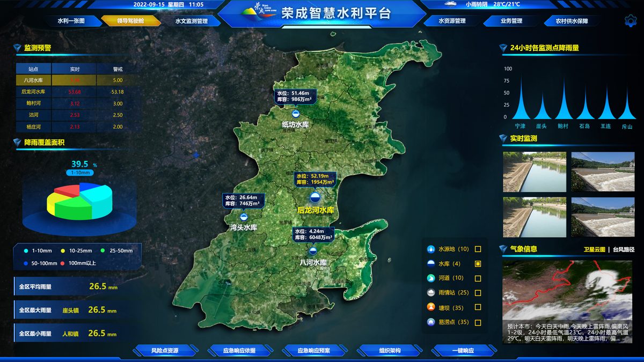Tick the 雨情站 (25) layer checkbox
Screen dimensions: 644x362
point(478,293)
